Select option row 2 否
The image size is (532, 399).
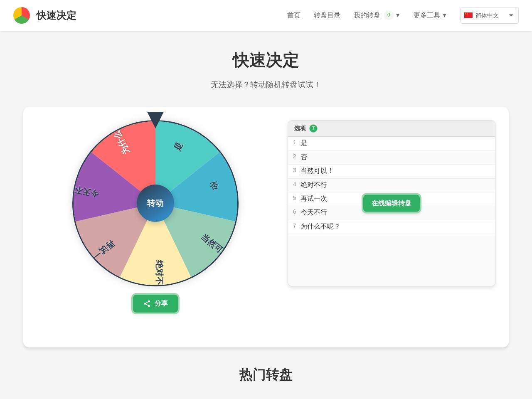click(392, 157)
